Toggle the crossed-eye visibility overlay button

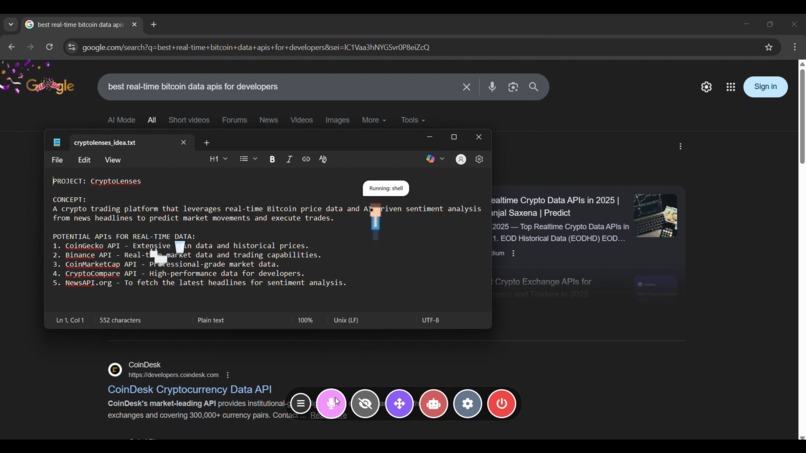pyautogui.click(x=365, y=404)
